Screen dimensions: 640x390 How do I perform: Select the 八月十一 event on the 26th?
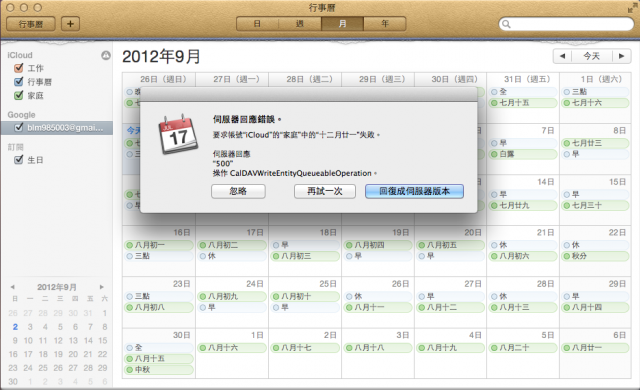pyautogui.click(x=378, y=307)
